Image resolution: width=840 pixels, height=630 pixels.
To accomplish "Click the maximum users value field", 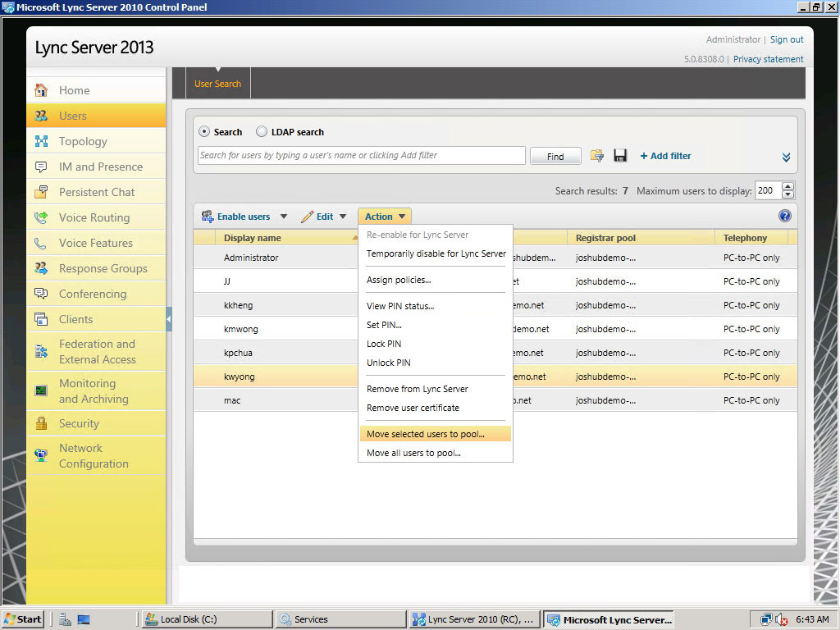I will (768, 190).
